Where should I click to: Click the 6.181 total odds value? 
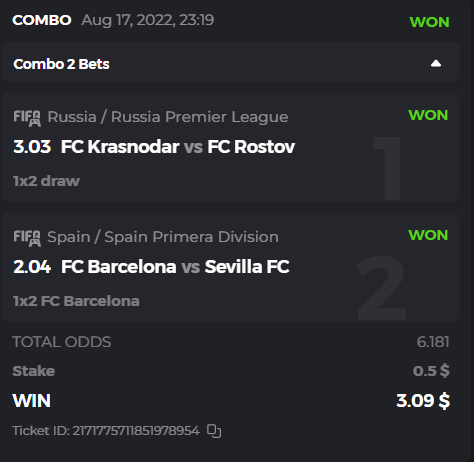click(433, 342)
